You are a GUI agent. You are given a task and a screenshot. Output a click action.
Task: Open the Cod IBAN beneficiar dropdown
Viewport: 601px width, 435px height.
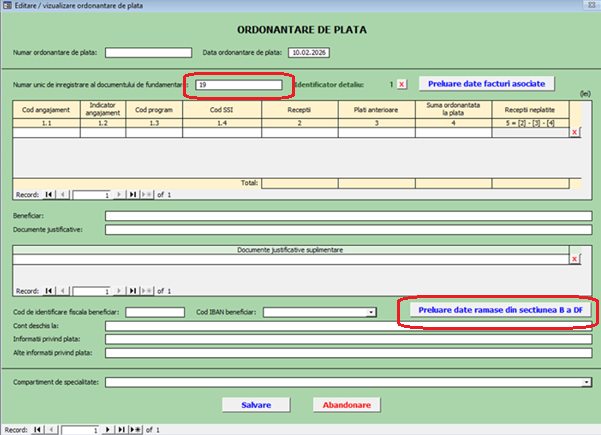coord(371,312)
